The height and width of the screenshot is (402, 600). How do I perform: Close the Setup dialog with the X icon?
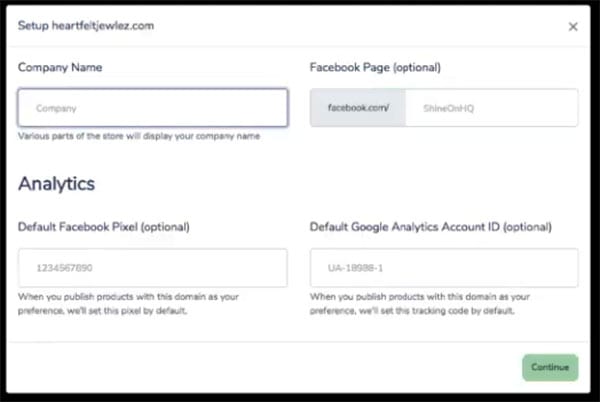coord(573,26)
